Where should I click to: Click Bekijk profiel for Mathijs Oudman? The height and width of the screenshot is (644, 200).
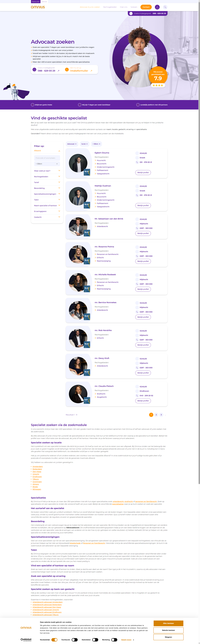click(143, 206)
